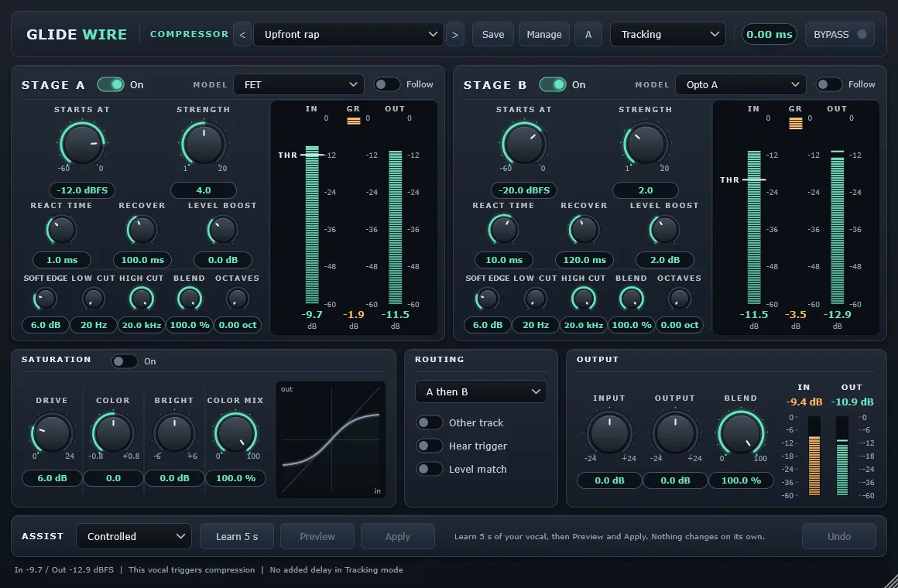Click the -20.0 dBFS value field in Stage B
The image size is (898, 588).
(x=524, y=190)
